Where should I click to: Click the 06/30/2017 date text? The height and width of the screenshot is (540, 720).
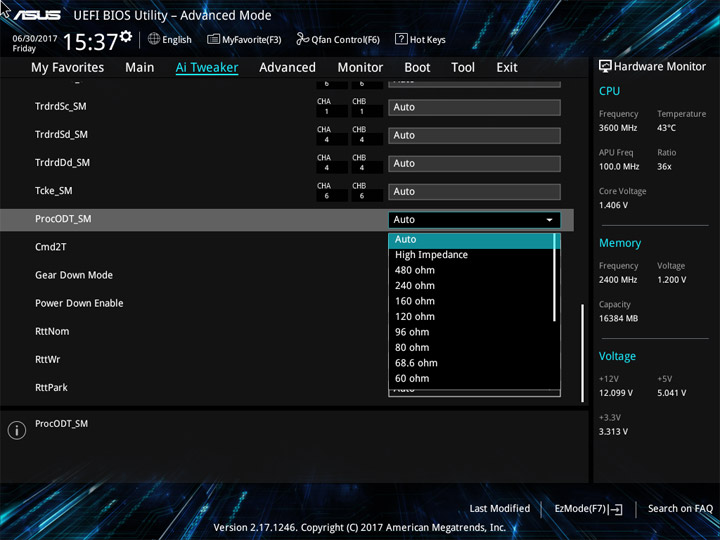coord(35,39)
